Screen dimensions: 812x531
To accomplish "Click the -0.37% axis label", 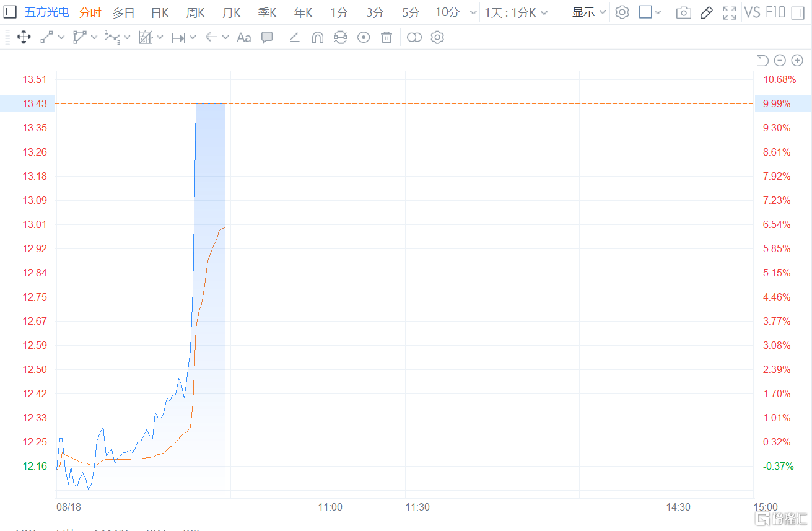I will [x=778, y=466].
